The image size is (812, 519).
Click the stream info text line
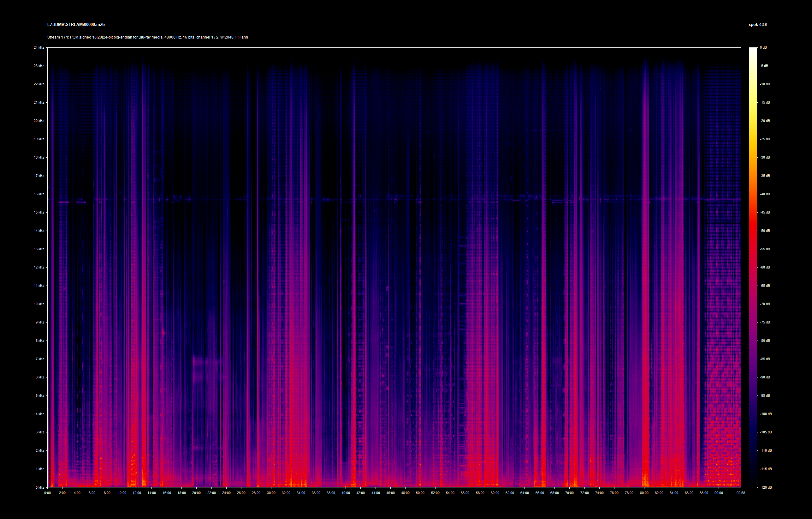(147, 37)
